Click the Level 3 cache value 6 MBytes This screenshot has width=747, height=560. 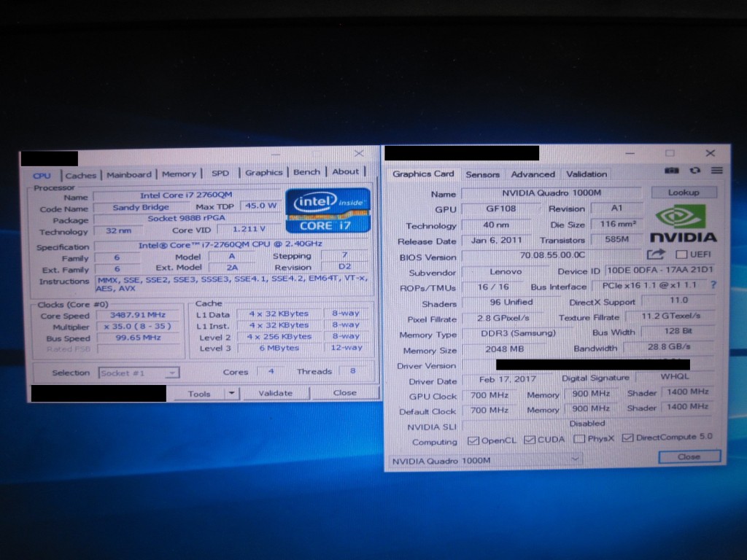click(279, 348)
